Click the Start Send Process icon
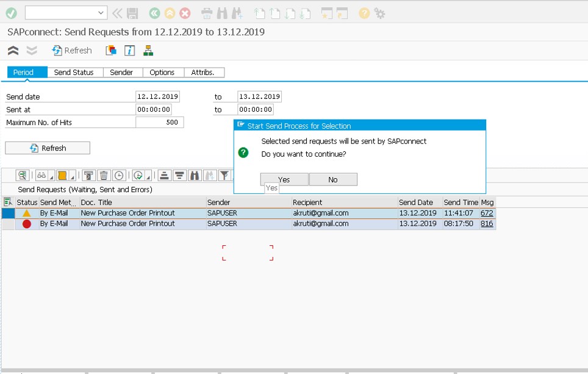Viewport: 588px width, 374px height. pyautogui.click(x=88, y=175)
